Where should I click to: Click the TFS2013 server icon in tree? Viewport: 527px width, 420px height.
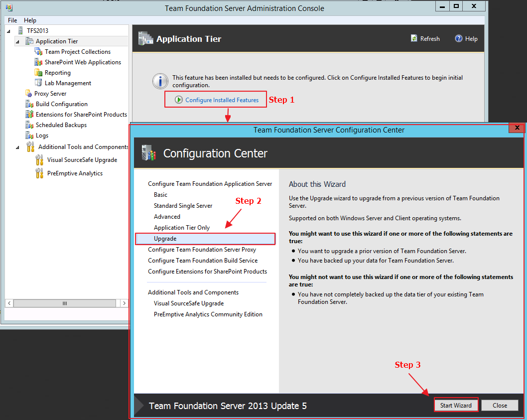20,30
